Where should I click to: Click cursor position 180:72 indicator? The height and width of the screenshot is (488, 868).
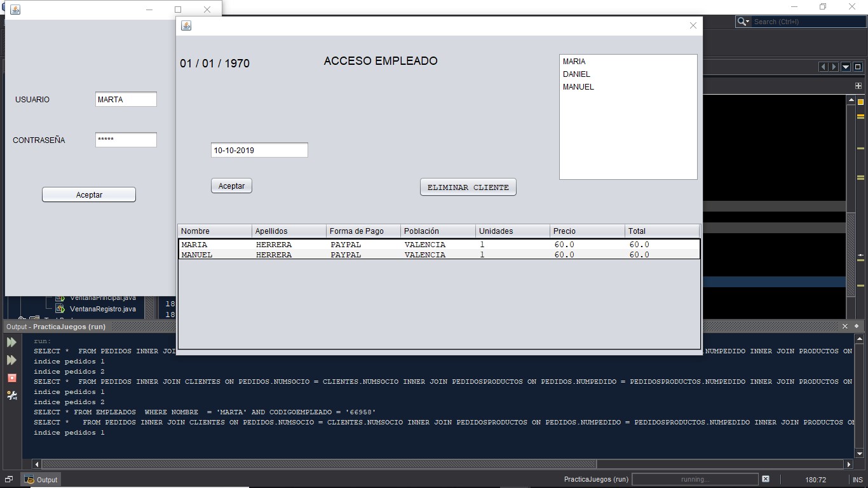pos(815,480)
